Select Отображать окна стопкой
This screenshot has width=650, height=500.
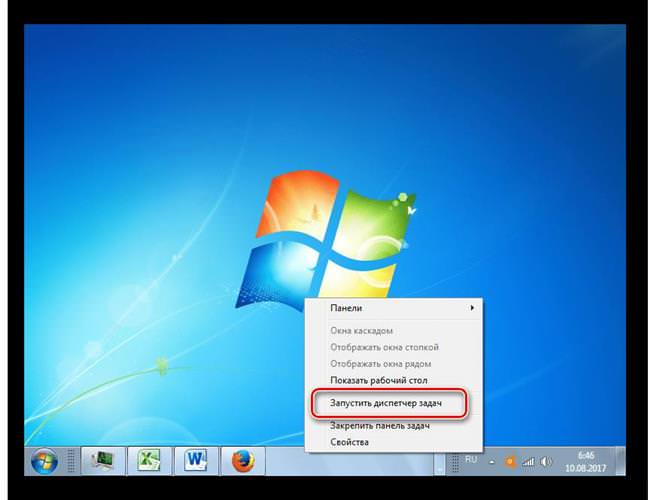394,347
